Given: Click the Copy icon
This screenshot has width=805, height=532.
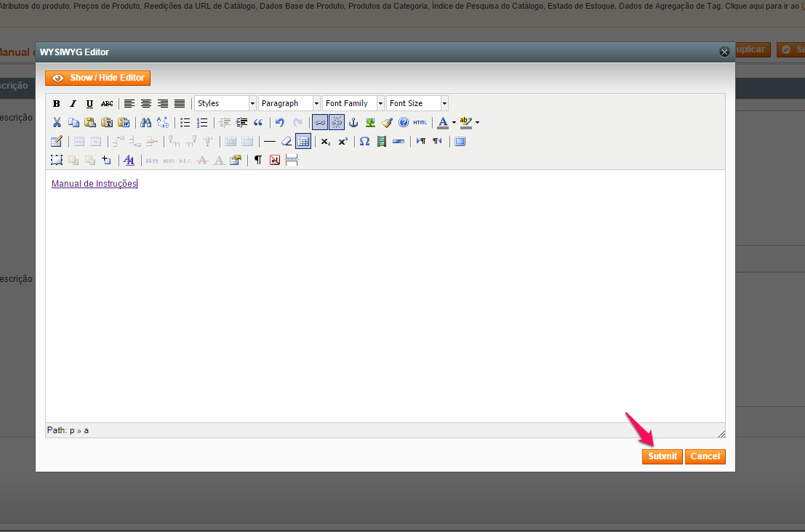Looking at the screenshot, I should click(73, 122).
